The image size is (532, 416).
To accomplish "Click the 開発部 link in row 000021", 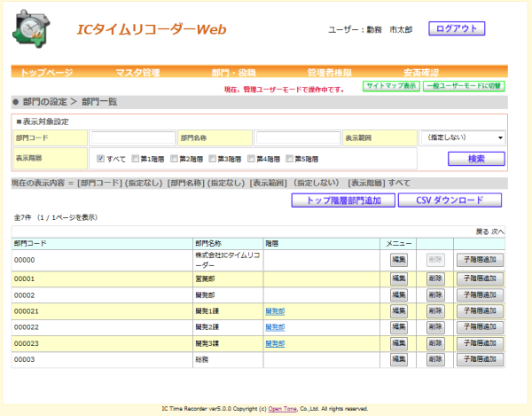I will click(x=275, y=311).
